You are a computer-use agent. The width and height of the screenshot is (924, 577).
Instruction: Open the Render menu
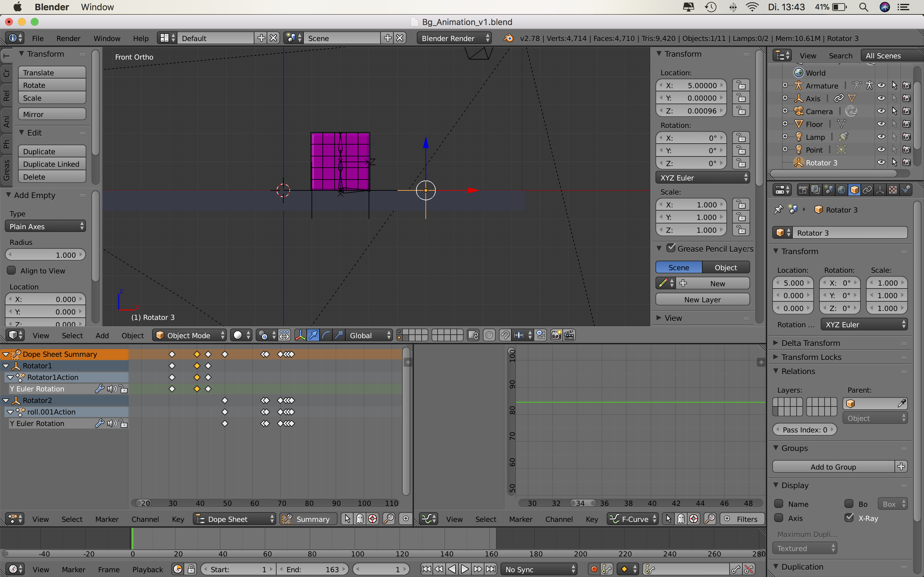pyautogui.click(x=68, y=38)
